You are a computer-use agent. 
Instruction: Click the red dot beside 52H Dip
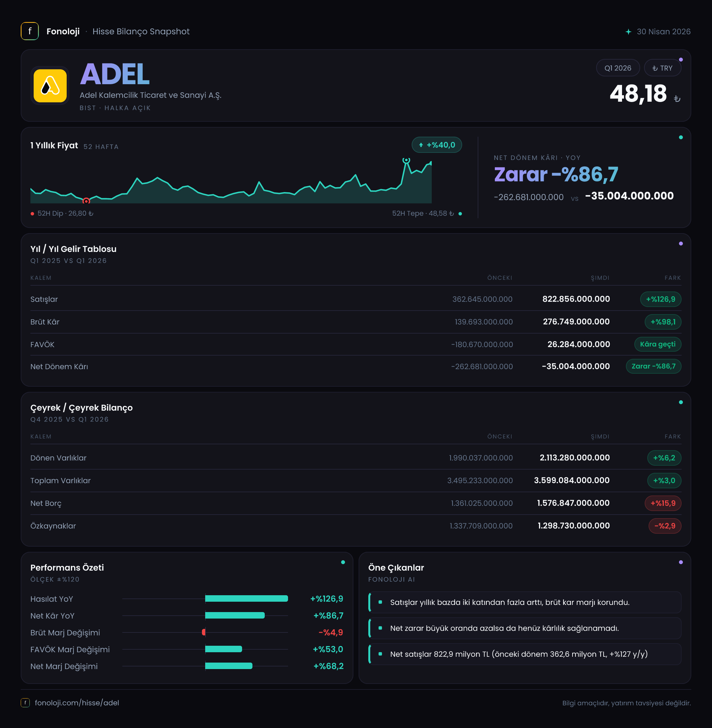point(33,214)
